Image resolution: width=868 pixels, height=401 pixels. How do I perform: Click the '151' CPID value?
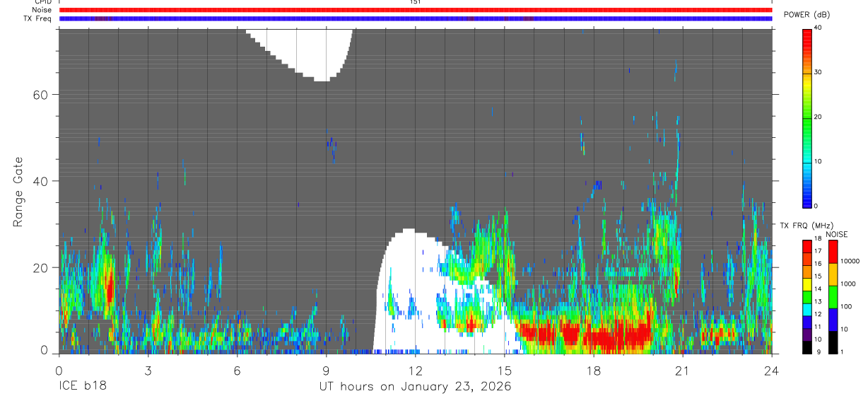(x=415, y=2)
